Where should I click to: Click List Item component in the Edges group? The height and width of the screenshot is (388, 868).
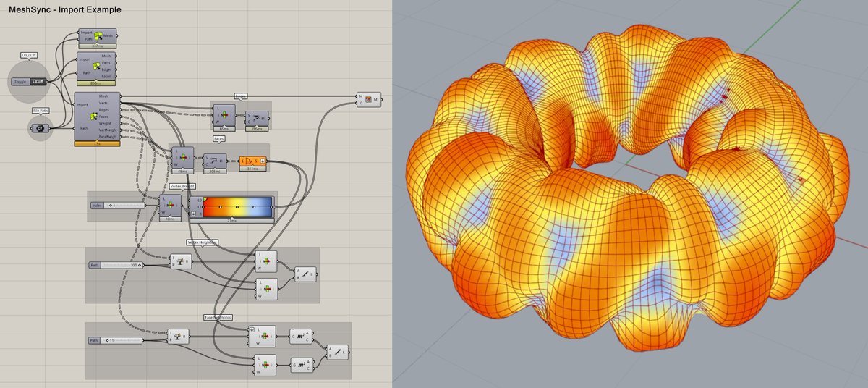click(225, 114)
